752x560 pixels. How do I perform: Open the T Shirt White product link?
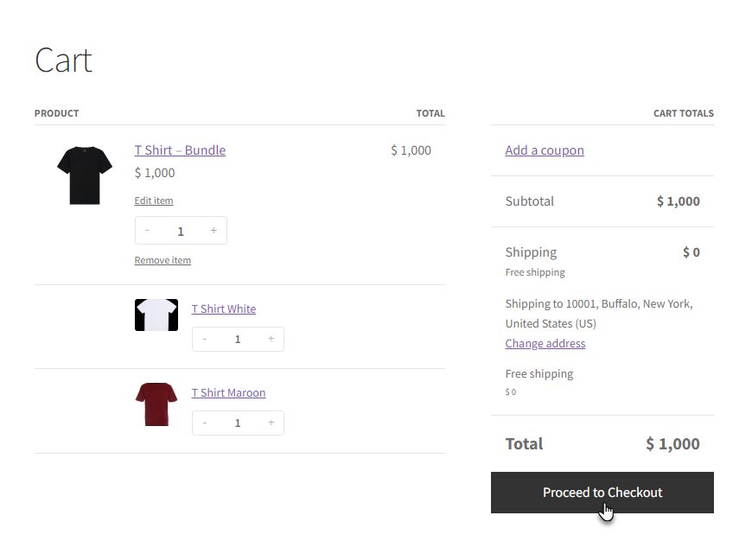coord(224,309)
